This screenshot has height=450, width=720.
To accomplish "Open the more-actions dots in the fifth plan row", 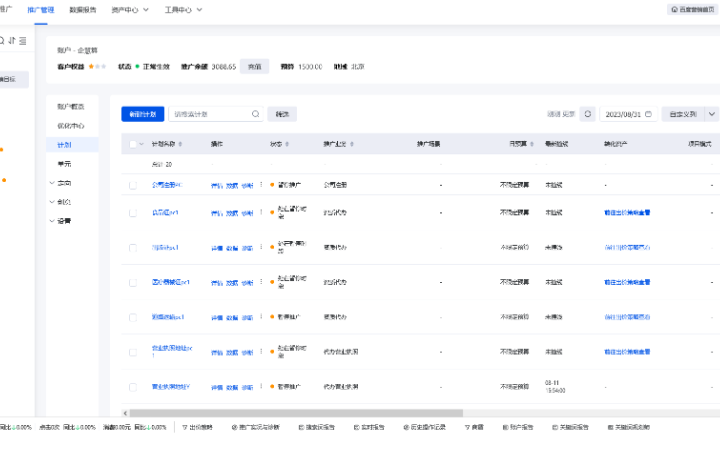I will [261, 317].
